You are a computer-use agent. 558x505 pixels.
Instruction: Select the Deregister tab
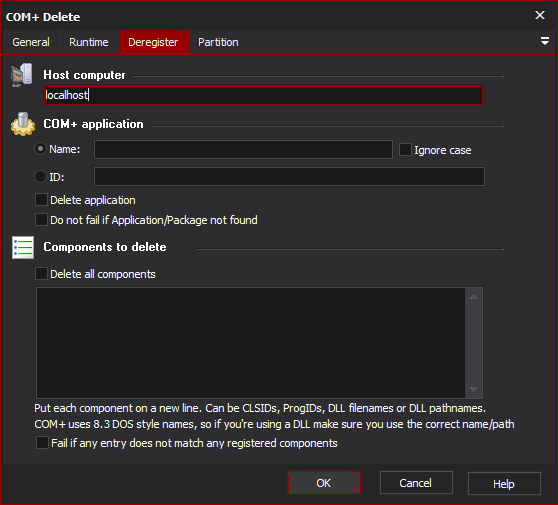[153, 42]
